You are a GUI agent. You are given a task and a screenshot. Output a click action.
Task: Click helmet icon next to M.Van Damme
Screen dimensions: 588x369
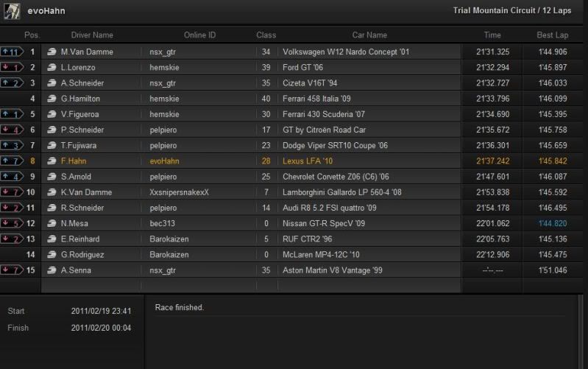[52, 52]
